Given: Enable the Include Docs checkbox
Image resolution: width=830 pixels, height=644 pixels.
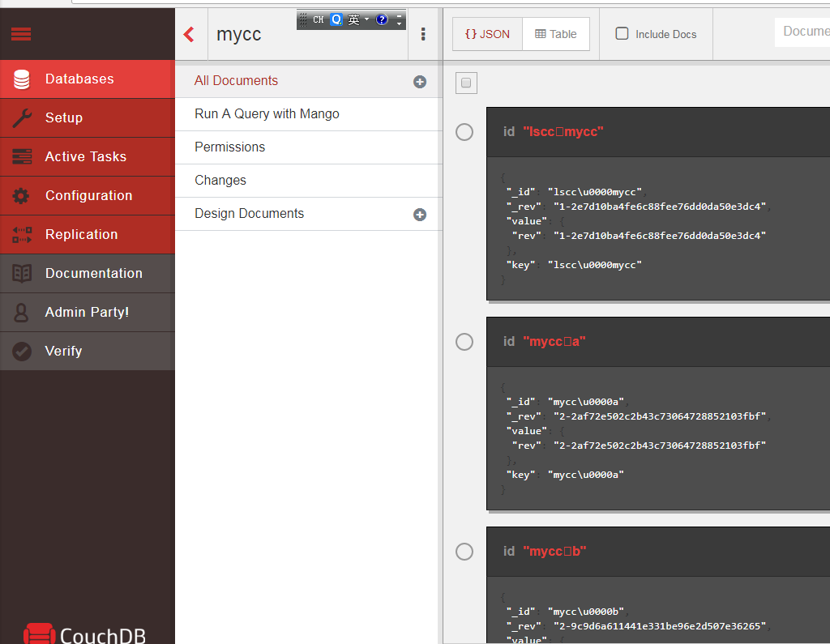Looking at the screenshot, I should (x=622, y=34).
